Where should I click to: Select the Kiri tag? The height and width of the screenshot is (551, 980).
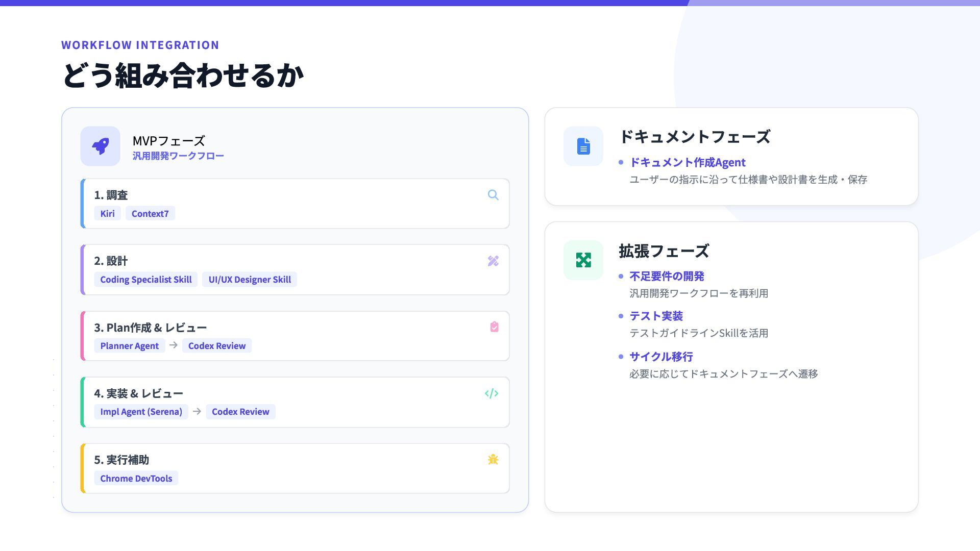click(107, 214)
